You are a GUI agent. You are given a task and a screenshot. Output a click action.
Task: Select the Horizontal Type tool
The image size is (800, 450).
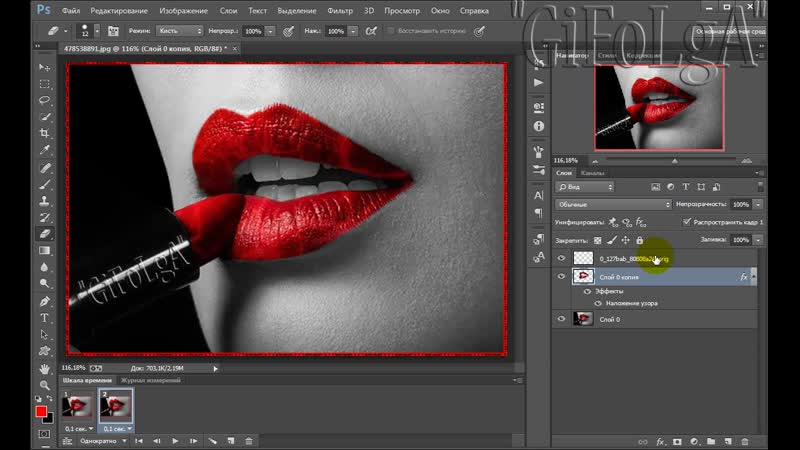coord(44,317)
